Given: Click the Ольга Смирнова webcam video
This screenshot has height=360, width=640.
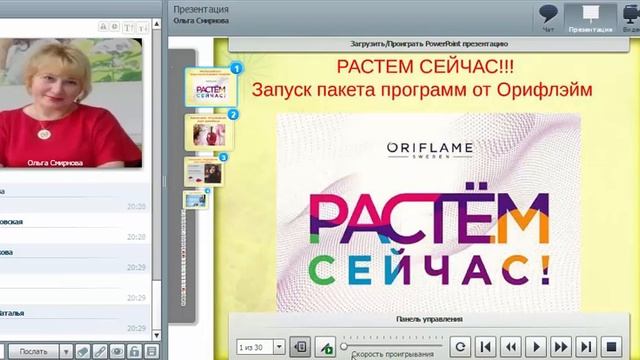Looking at the screenshot, I should coord(71,103).
